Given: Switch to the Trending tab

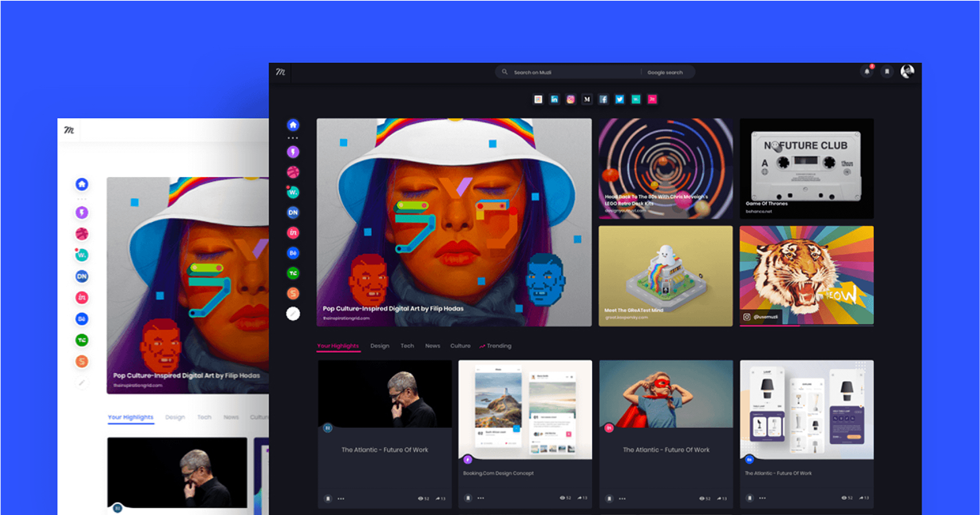Looking at the screenshot, I should coord(496,346).
